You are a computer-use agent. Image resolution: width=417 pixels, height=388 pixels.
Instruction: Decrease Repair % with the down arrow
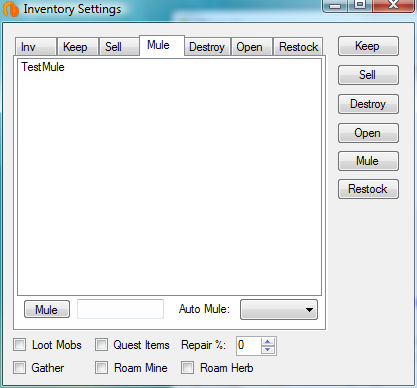pos(268,350)
